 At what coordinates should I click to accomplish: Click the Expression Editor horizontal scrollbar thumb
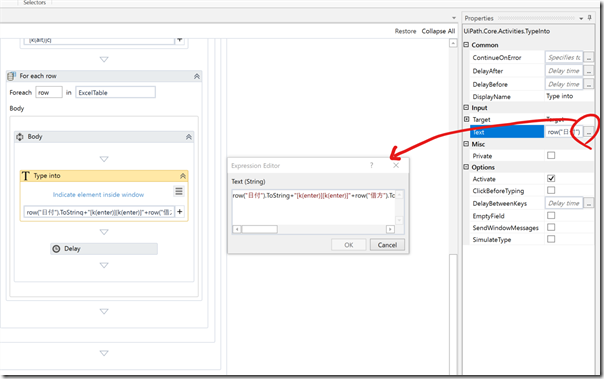(x=259, y=229)
